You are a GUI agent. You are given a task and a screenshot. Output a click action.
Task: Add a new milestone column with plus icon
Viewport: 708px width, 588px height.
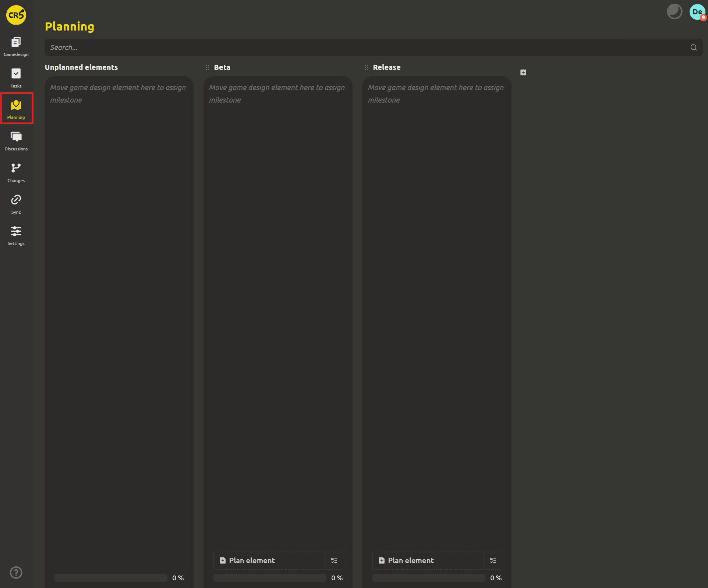pos(523,72)
